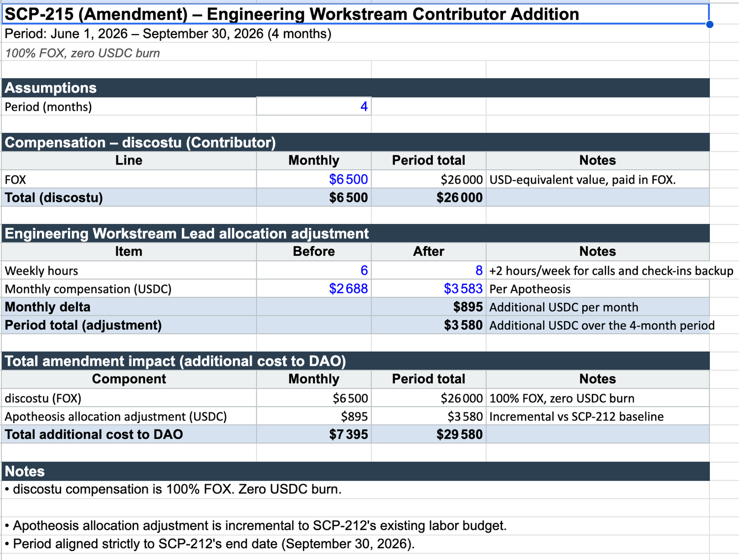Select the Monthly delta $895 cell
The image size is (739, 560).
(x=429, y=307)
